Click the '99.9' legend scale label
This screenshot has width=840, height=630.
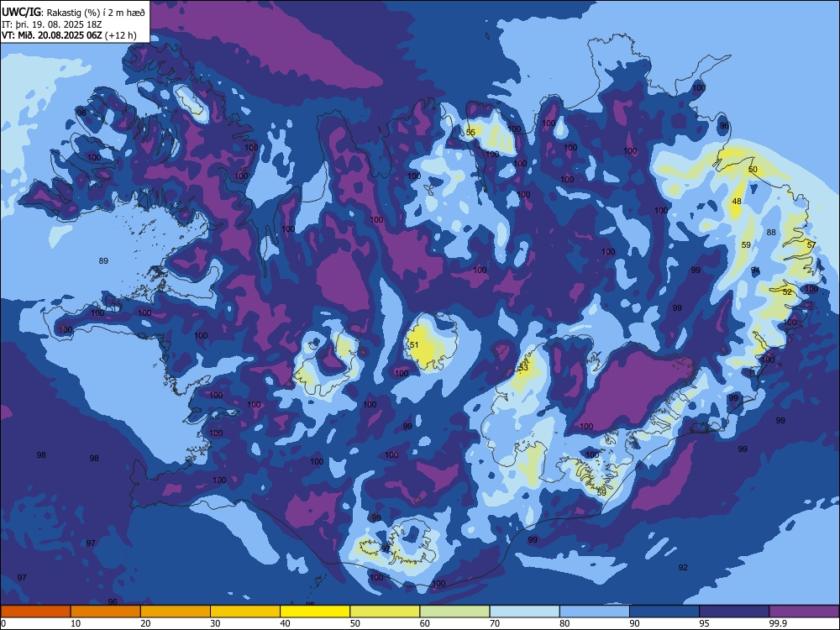(x=778, y=623)
